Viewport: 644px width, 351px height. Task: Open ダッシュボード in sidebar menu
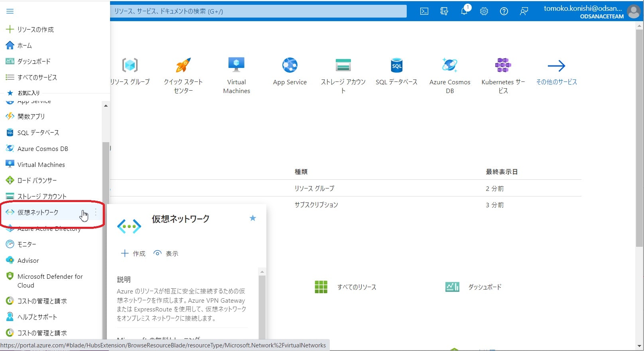pos(28,61)
